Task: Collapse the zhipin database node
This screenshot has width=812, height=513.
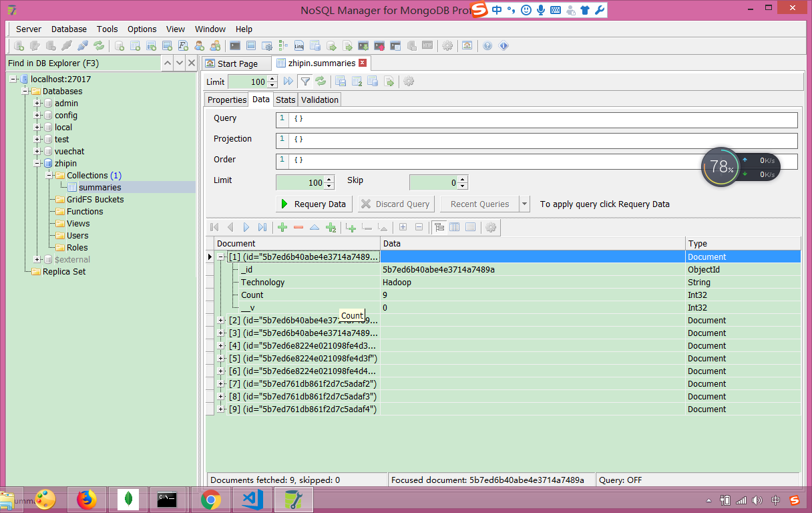Action: coord(38,164)
